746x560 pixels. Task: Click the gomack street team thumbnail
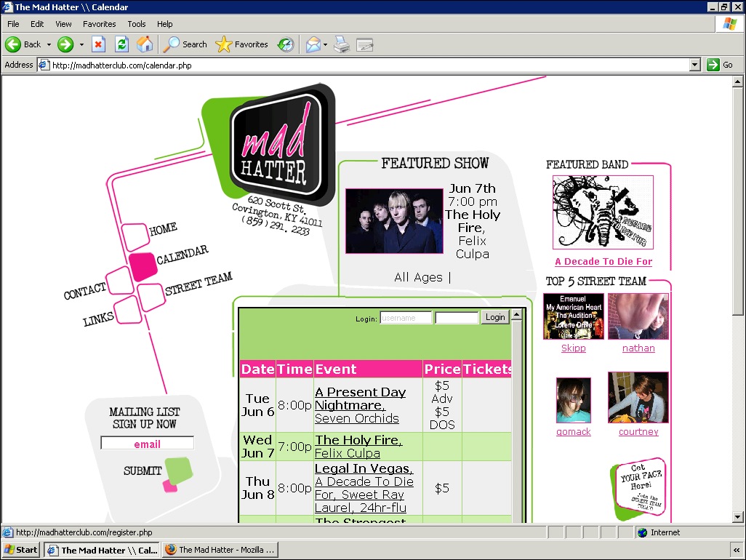573,400
